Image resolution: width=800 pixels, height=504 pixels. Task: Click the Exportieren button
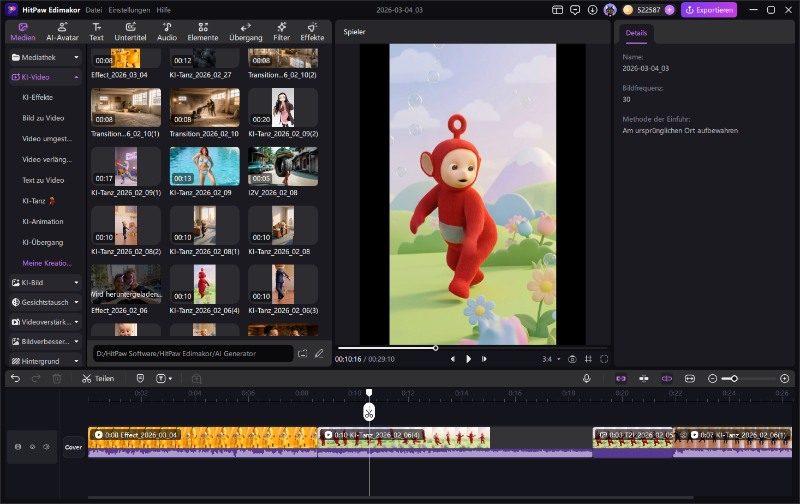pyautogui.click(x=709, y=10)
